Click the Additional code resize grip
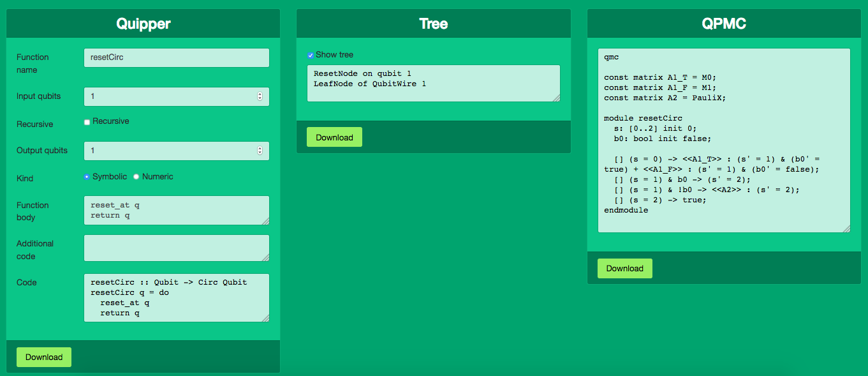Screen dimensions: 868x376 (266, 258)
